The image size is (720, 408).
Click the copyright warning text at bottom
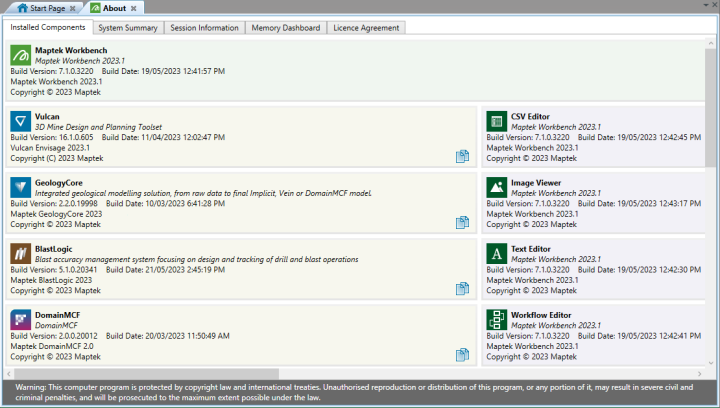(x=354, y=392)
